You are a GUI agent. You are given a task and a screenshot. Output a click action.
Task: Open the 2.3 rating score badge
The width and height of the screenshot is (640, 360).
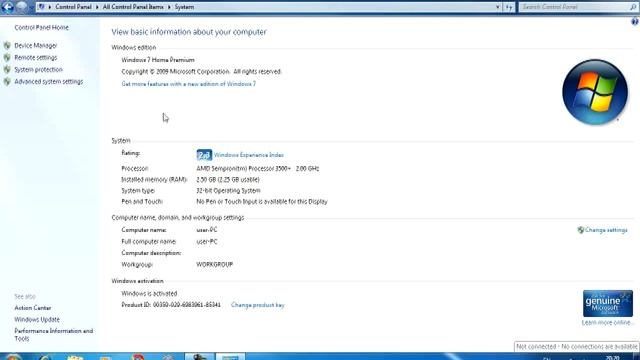point(204,155)
